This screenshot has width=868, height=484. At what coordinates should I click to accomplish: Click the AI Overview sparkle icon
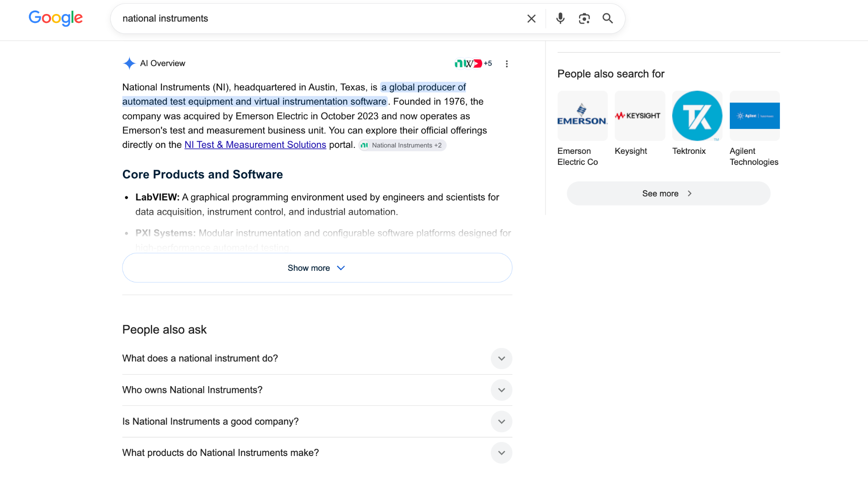(x=129, y=64)
